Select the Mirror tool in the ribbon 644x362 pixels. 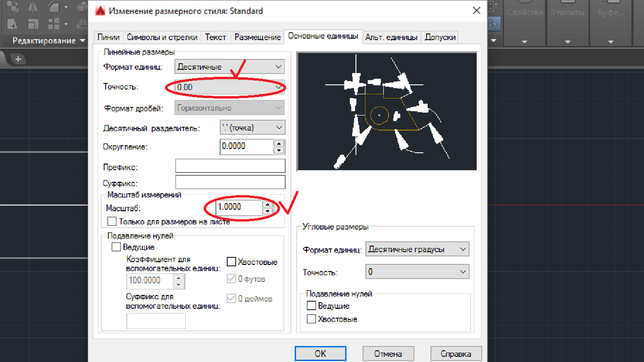click(x=33, y=7)
